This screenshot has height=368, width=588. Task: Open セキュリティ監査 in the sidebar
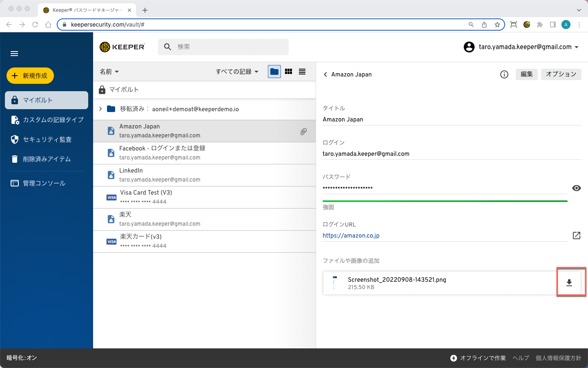point(47,139)
